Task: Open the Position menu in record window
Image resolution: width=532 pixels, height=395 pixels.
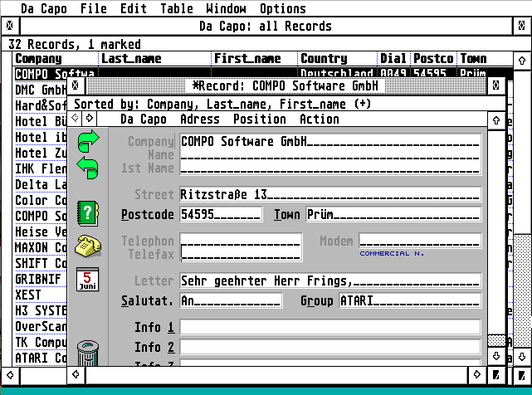Action: point(260,119)
